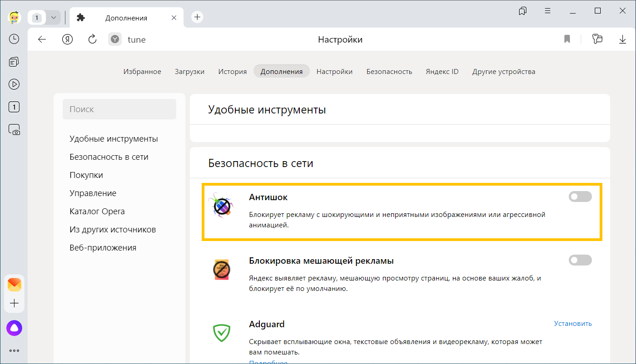The image size is (636, 364).
Task: Click the Блокировка мешающей рекламы icon
Action: pos(222,270)
